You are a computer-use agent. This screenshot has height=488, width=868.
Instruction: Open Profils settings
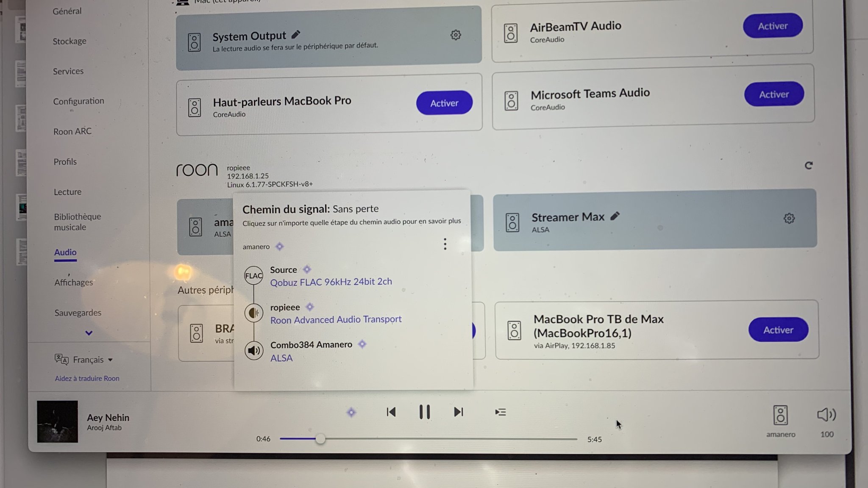(x=65, y=162)
